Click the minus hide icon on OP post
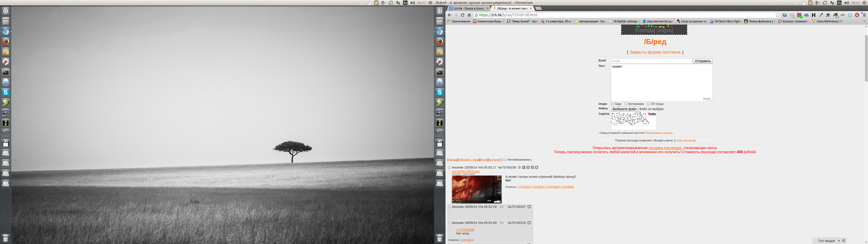Viewport: 868px width, 244px height. 524,167
